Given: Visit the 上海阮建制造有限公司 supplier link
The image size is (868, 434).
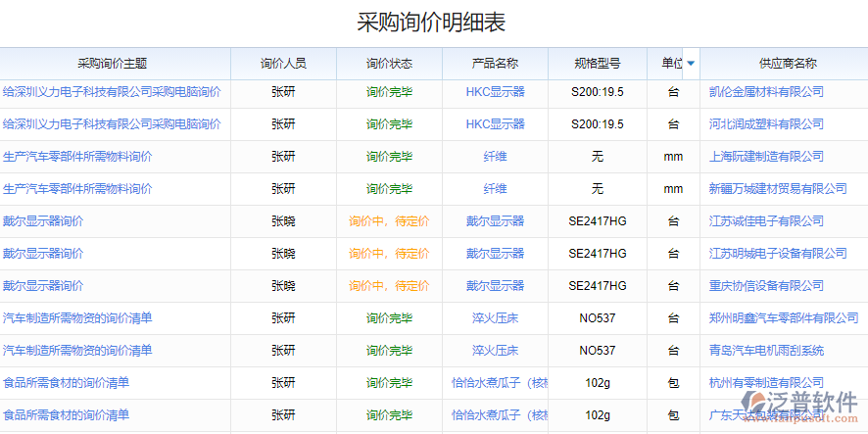Looking at the screenshot, I should [x=766, y=157].
